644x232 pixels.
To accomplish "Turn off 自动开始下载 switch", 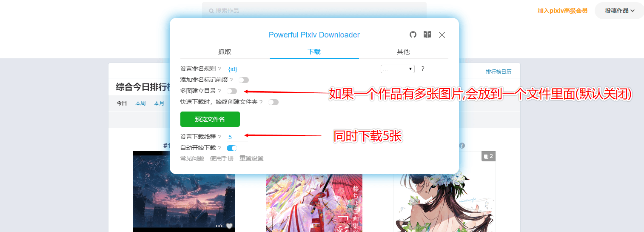I will pyautogui.click(x=232, y=148).
